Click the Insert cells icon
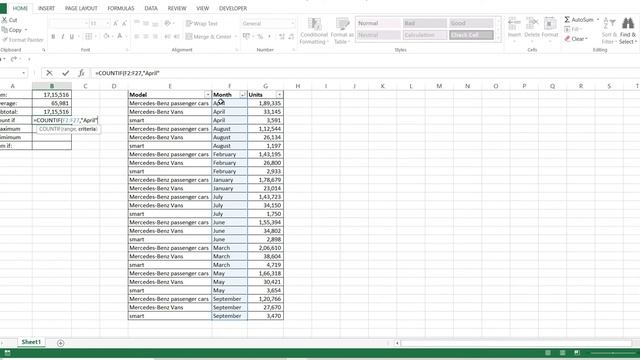 (514, 24)
